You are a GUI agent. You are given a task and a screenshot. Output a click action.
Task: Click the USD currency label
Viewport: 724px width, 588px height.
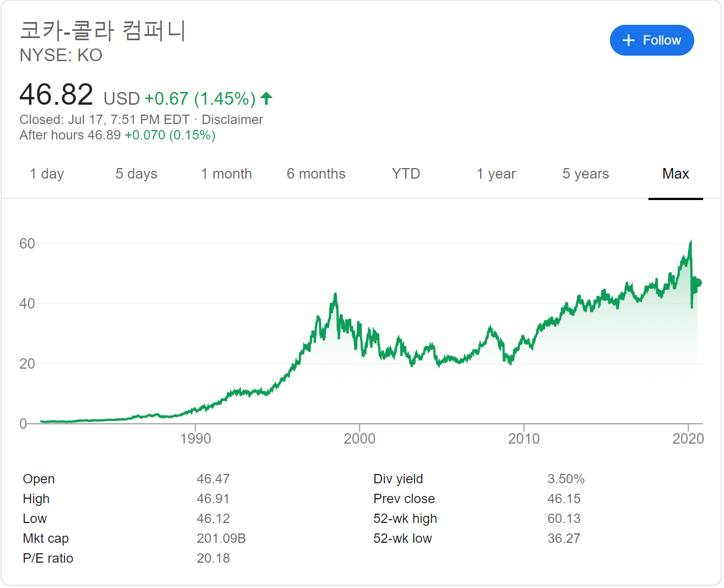click(122, 99)
